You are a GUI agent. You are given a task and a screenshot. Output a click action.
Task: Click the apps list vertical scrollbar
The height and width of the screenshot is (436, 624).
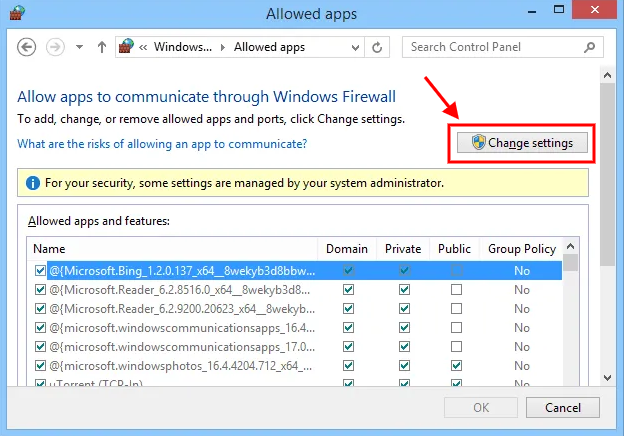point(570,320)
